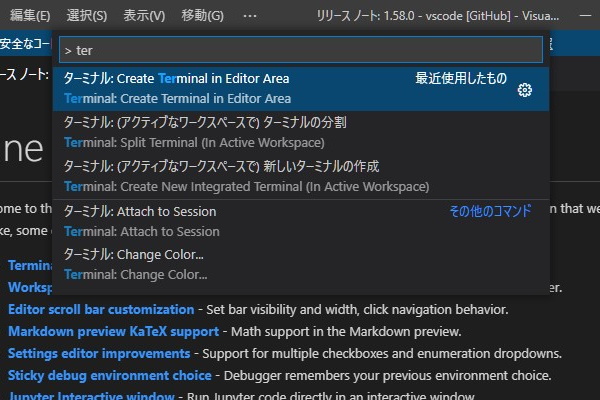Click the command palette input containing '> ter'

[x=301, y=50]
